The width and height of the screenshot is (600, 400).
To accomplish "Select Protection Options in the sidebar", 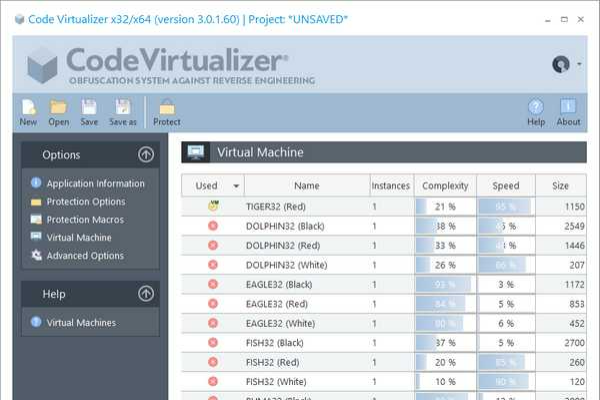I will point(85,201).
